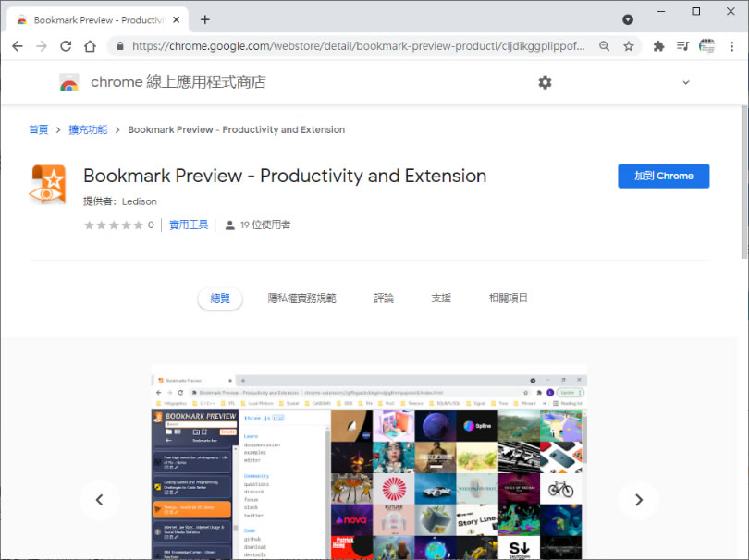Go back using the browser back arrow

tap(18, 46)
